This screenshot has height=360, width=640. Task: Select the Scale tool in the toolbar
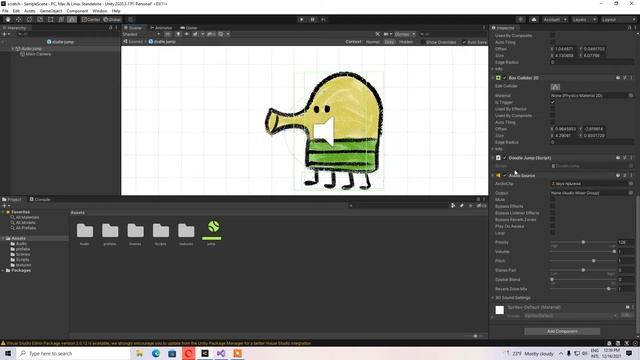40,20
